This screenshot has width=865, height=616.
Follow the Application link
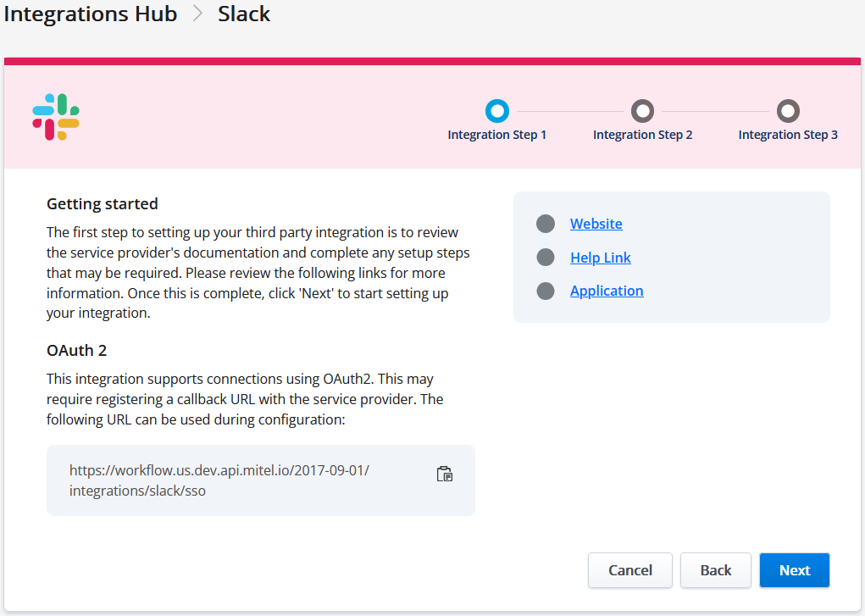coord(607,291)
